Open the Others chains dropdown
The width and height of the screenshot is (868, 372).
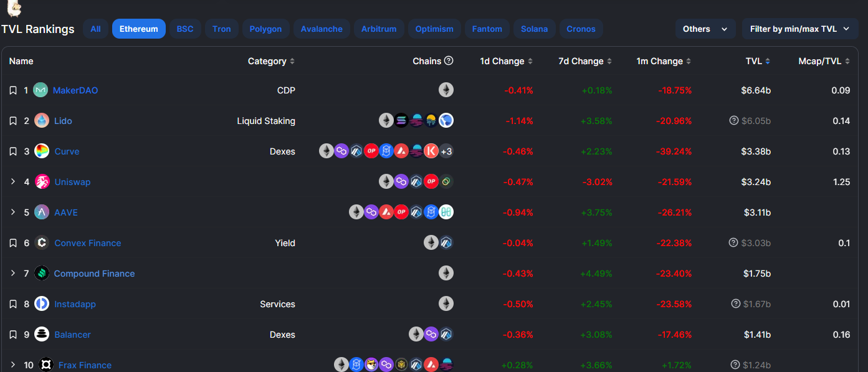click(x=705, y=29)
